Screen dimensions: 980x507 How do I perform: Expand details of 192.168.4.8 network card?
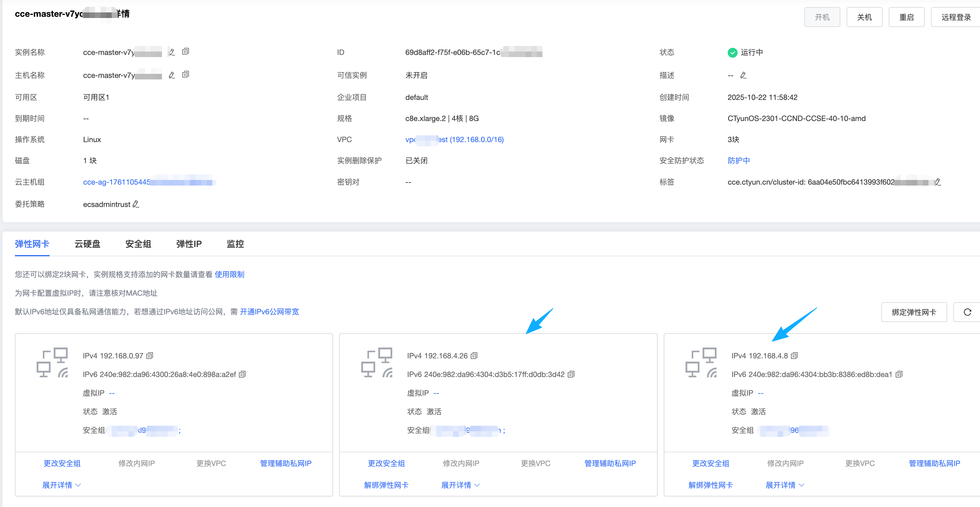(x=784, y=485)
